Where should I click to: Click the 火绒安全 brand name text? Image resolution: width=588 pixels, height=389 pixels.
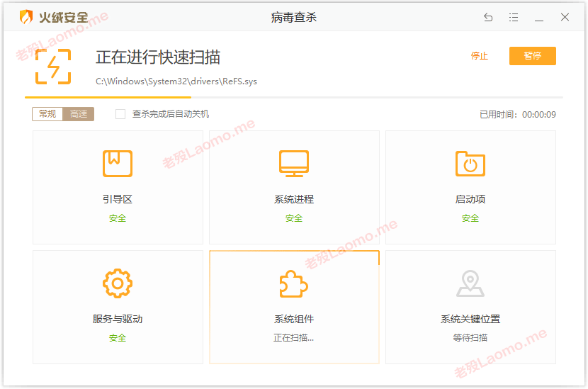click(x=63, y=17)
